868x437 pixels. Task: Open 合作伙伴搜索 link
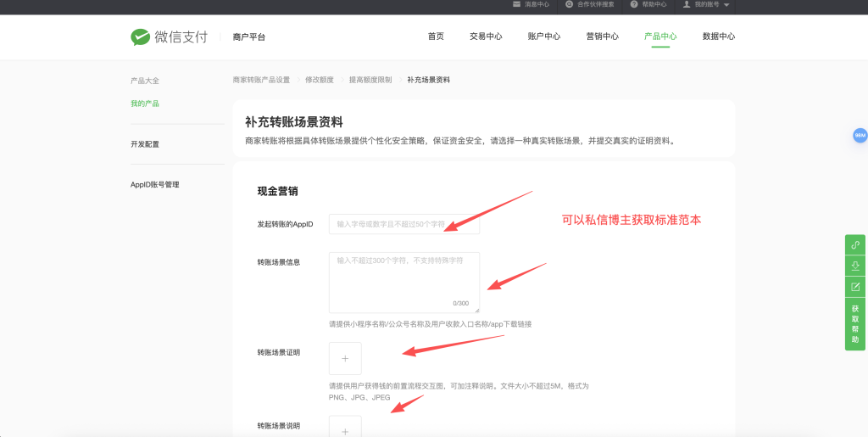596,4
